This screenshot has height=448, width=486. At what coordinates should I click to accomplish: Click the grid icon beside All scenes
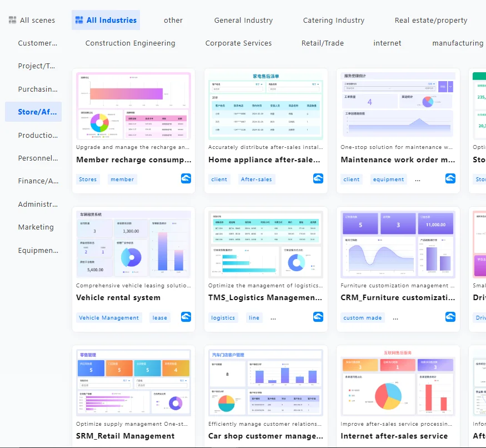click(x=12, y=20)
